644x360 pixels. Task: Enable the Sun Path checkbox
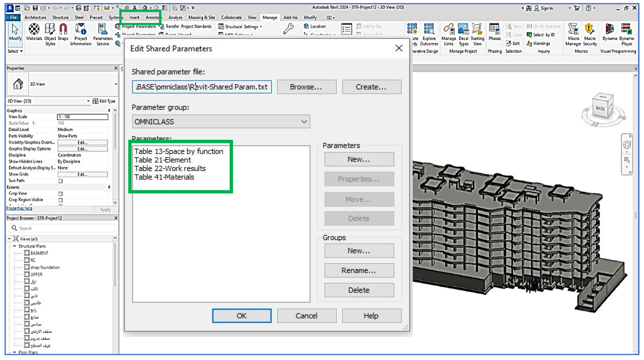[x=61, y=181]
